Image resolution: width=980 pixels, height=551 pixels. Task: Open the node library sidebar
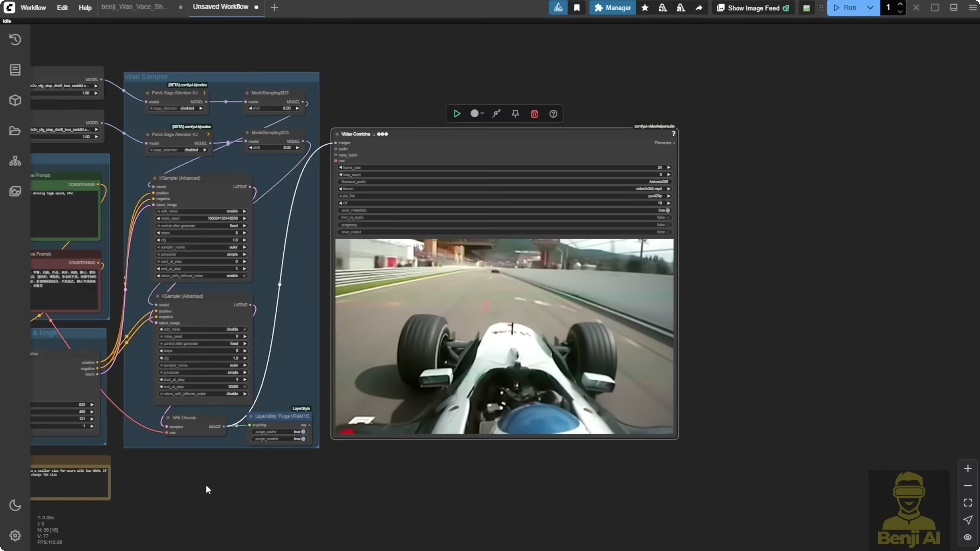tap(15, 69)
